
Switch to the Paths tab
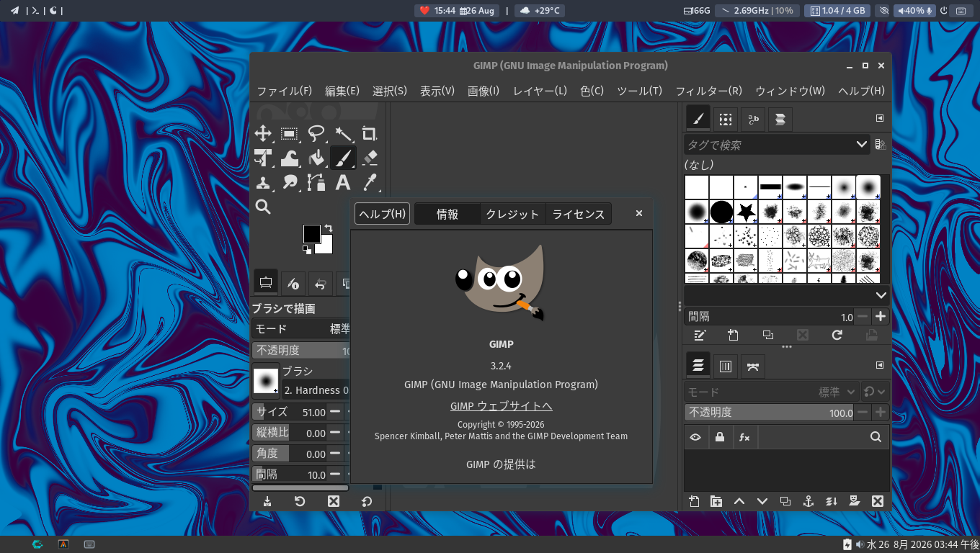coord(753,366)
